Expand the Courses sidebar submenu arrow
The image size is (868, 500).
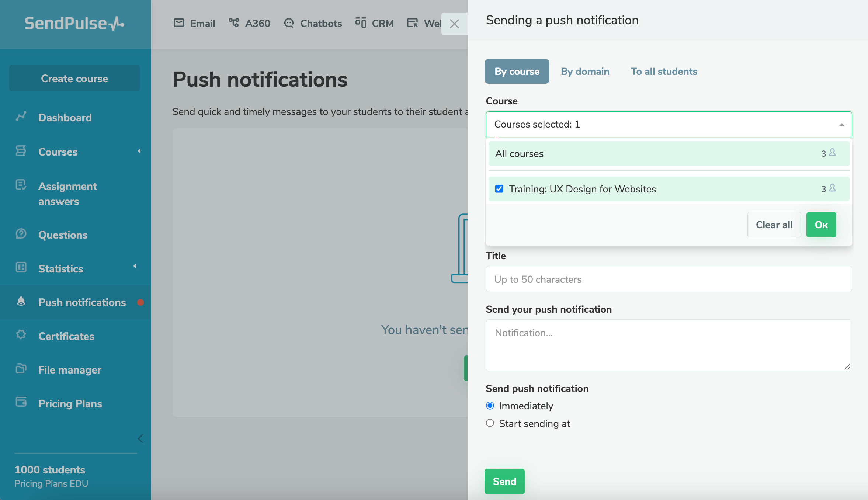139,151
